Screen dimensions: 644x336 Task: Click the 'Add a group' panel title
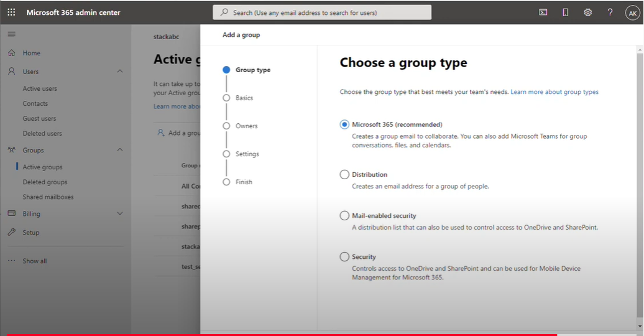pos(241,35)
